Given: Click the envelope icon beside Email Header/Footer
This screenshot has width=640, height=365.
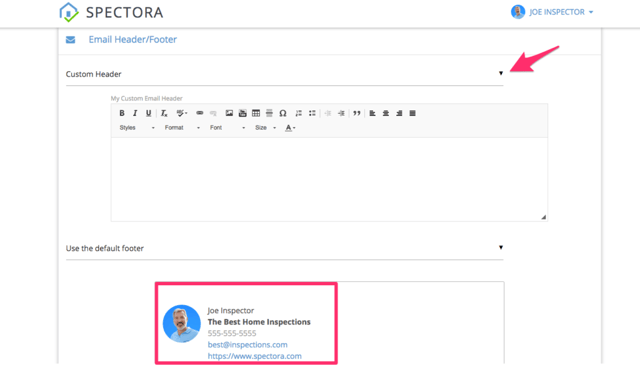Looking at the screenshot, I should (x=71, y=40).
